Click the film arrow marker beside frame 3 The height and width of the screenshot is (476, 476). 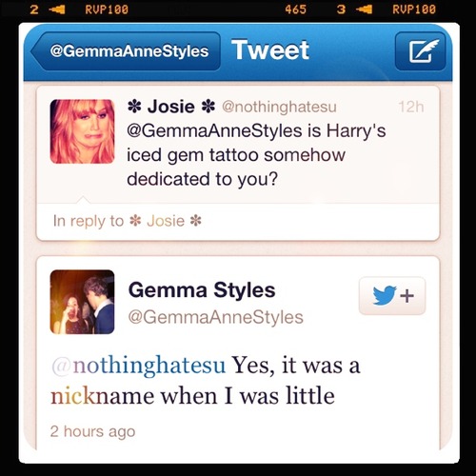pyautogui.click(x=364, y=10)
